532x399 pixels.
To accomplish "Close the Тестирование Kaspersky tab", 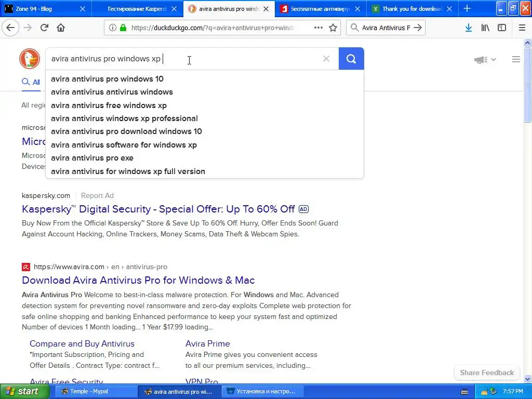I will (174, 9).
